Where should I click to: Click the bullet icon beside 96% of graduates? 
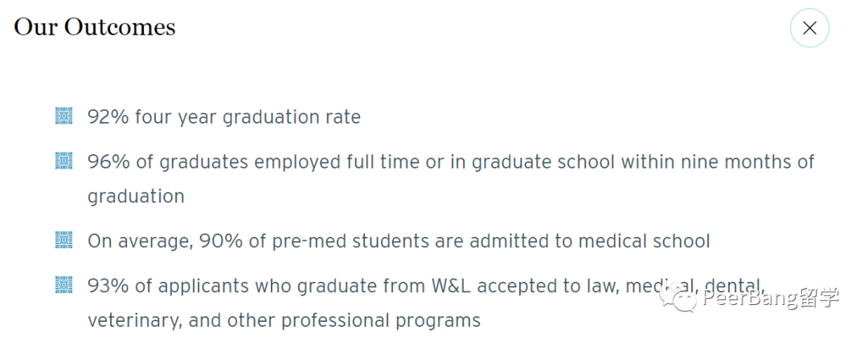click(63, 161)
